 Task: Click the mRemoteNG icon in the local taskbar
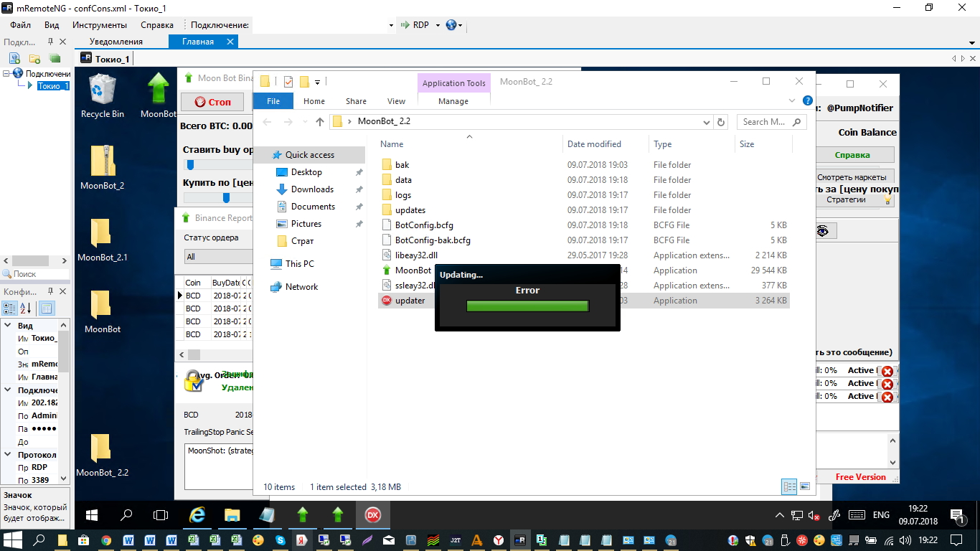[520, 540]
